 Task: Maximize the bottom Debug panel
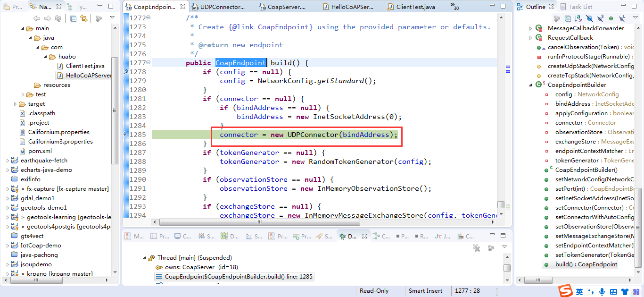click(x=504, y=236)
